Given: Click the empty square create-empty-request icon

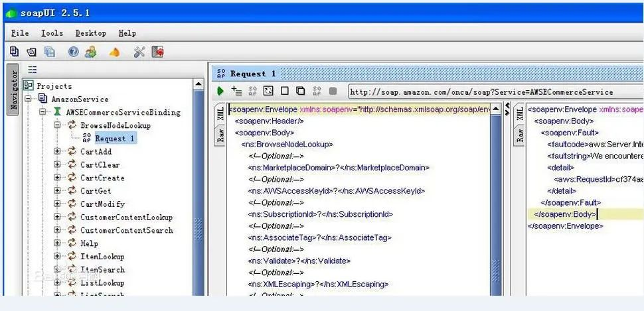Looking at the screenshot, I should pos(284,91).
